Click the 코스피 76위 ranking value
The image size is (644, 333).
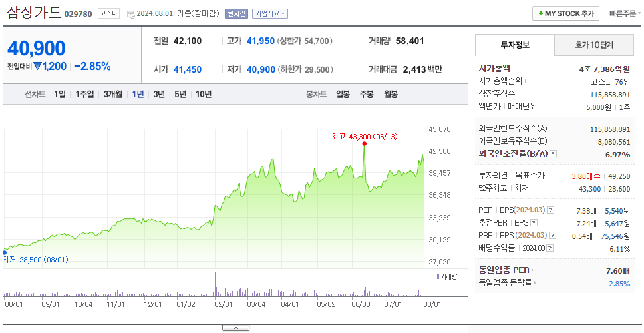coord(610,81)
